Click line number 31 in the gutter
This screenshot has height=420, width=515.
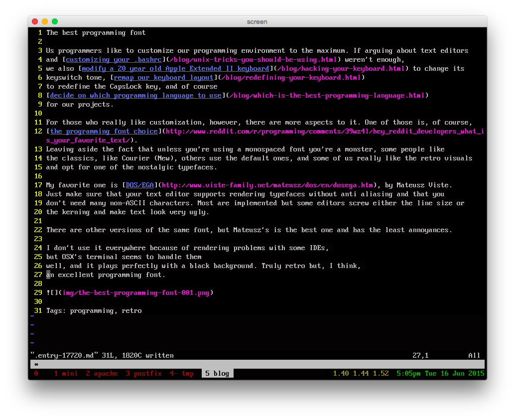(38, 310)
